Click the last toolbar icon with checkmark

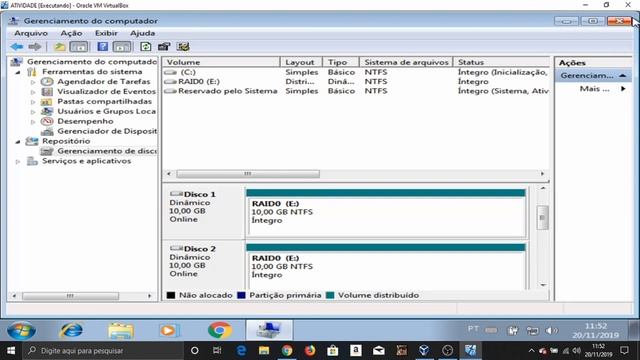pos(183,47)
